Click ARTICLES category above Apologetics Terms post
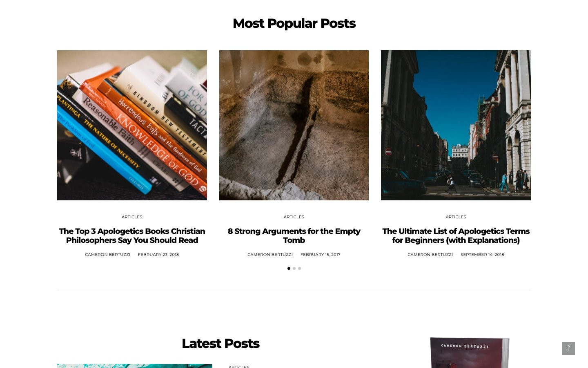This screenshot has height=368, width=588. click(456, 217)
